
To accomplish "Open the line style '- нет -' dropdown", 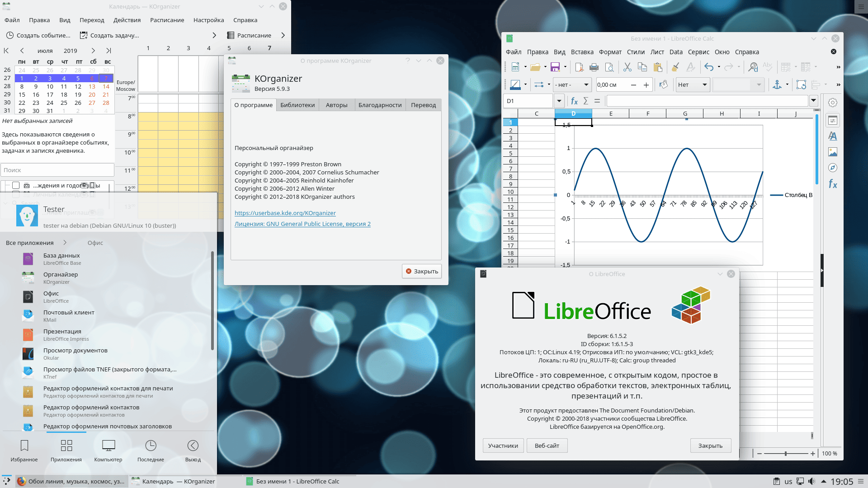I will pos(586,84).
